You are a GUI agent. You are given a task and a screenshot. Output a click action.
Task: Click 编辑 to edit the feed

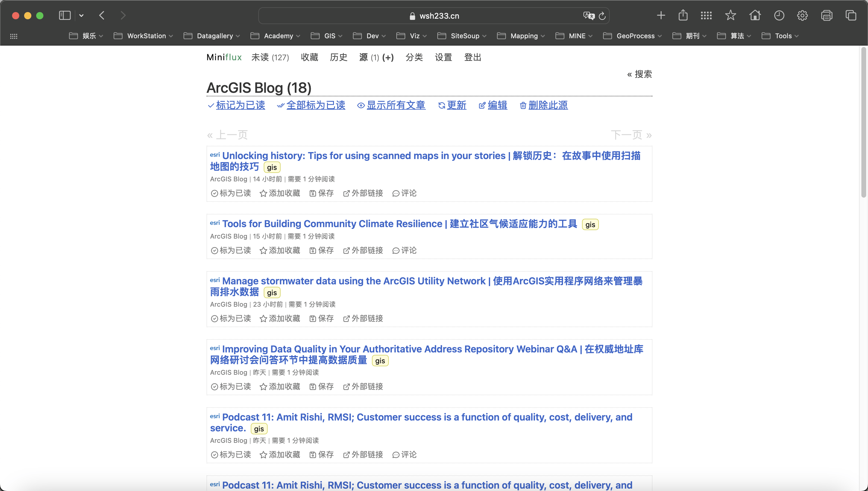click(493, 105)
